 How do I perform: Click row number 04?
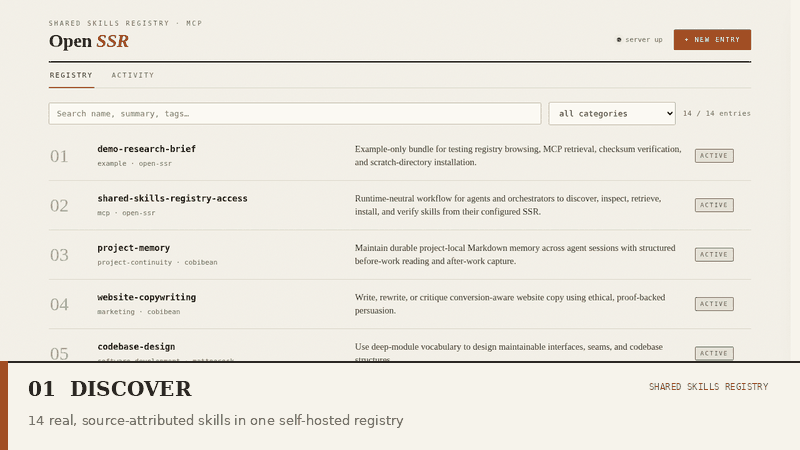pyautogui.click(x=59, y=305)
